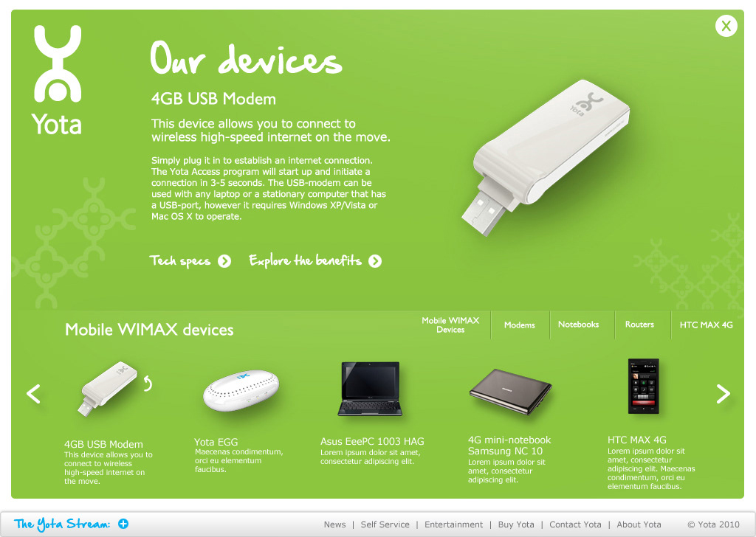Close the Our devices panel with X

(x=726, y=26)
